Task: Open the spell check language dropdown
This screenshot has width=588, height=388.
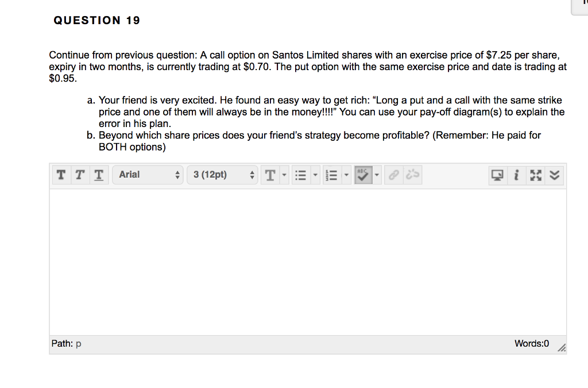Action: click(x=377, y=175)
